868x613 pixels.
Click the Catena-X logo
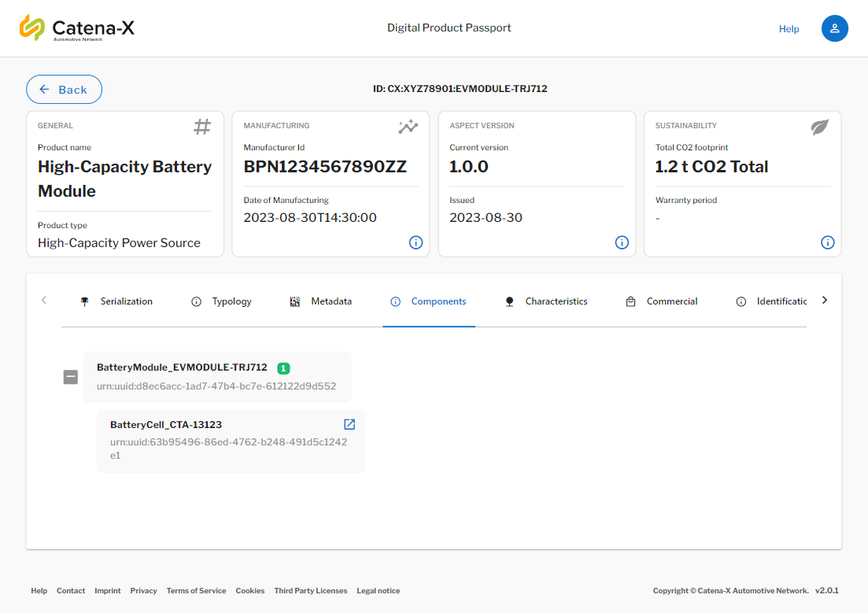pyautogui.click(x=77, y=28)
